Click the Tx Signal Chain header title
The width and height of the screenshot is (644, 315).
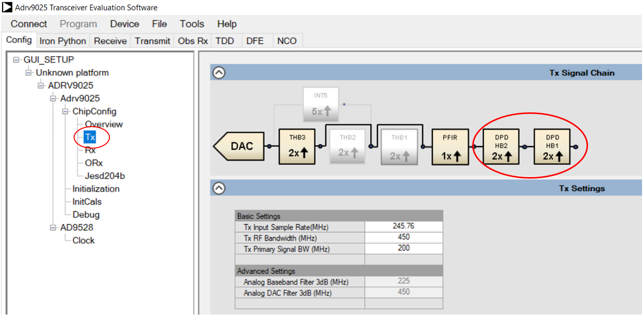tap(582, 73)
